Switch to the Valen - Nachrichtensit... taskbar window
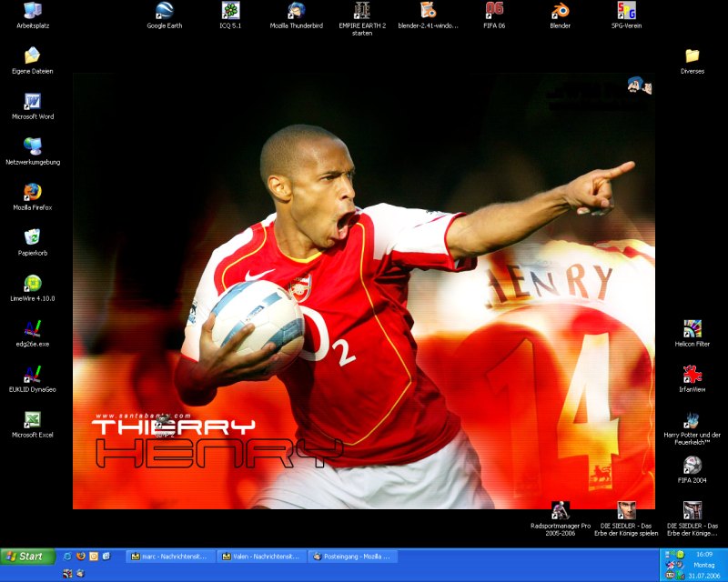The image size is (728, 582). (x=261, y=556)
